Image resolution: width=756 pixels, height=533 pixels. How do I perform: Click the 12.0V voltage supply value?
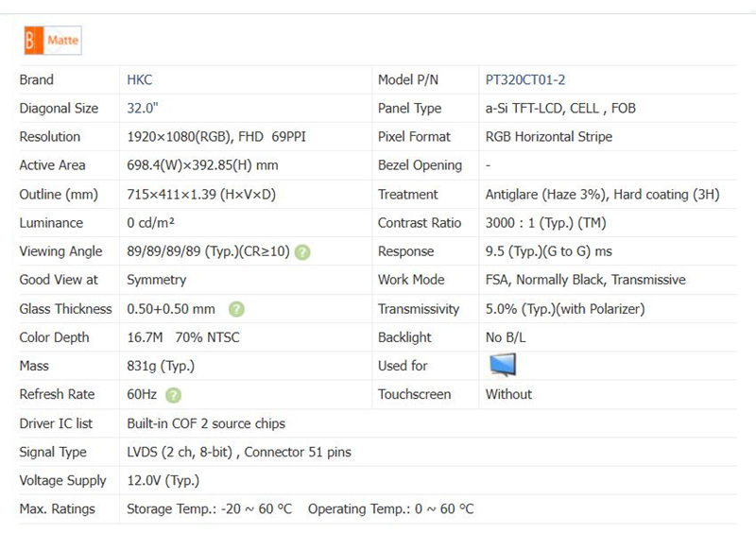[163, 481]
